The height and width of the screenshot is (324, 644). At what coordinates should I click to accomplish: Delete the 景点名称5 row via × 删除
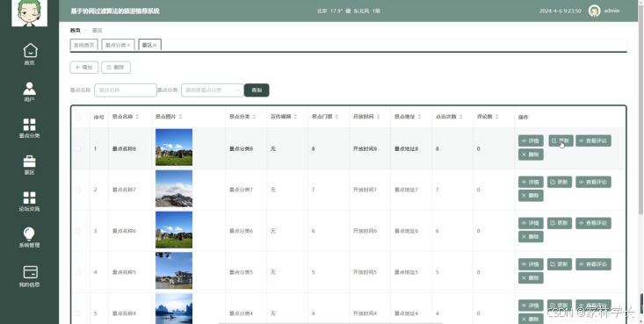(x=531, y=277)
